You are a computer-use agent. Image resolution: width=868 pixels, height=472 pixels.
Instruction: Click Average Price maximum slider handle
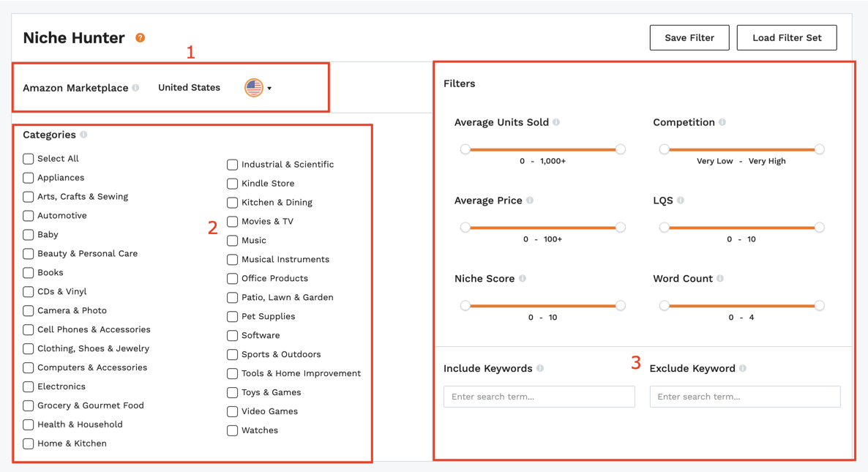click(621, 227)
